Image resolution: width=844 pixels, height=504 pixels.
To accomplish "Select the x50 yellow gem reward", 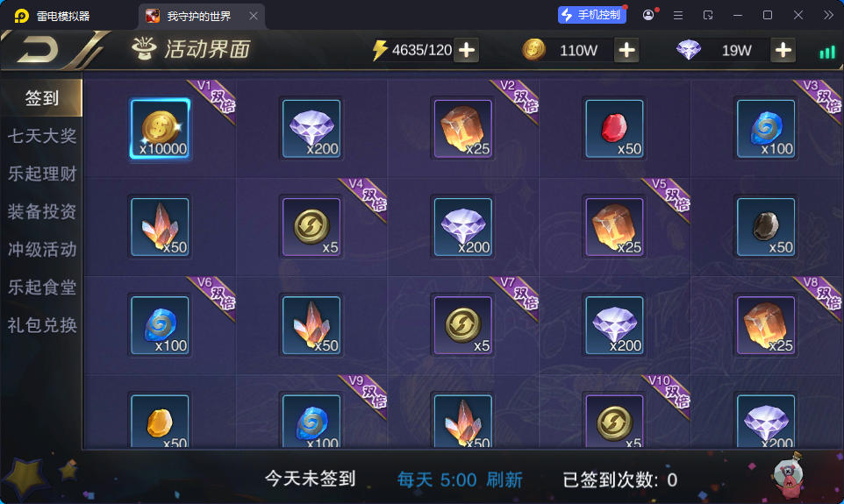I will pos(160,421).
